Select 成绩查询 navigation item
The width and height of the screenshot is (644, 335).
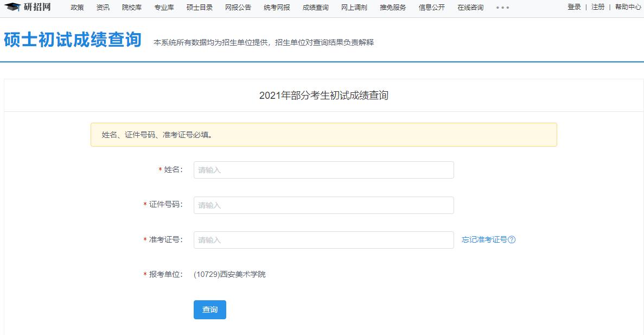click(x=315, y=8)
